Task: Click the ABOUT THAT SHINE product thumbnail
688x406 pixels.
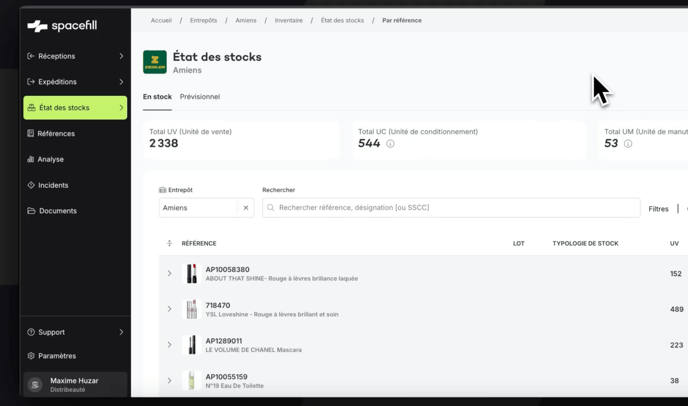Action: pos(192,273)
